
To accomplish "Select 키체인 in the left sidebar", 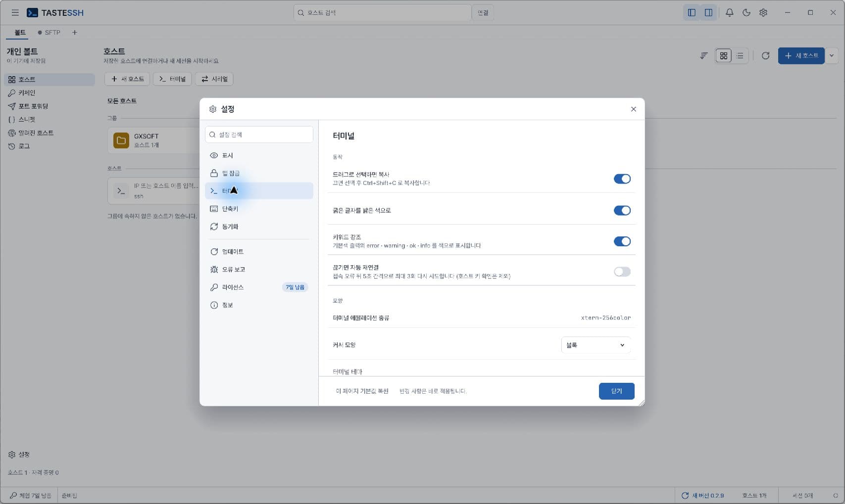I will pyautogui.click(x=49, y=92).
